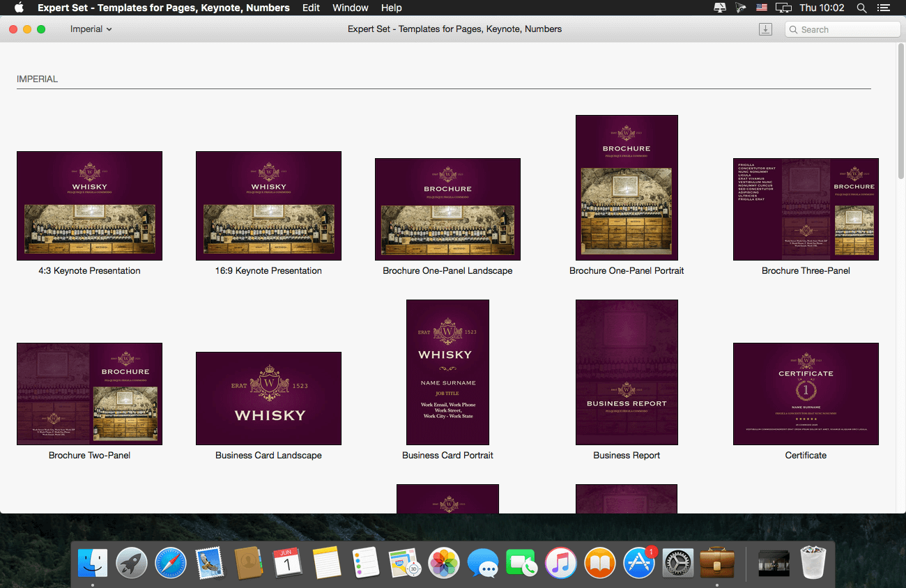Open the orange iBooks icon in the Dock

pos(600,563)
